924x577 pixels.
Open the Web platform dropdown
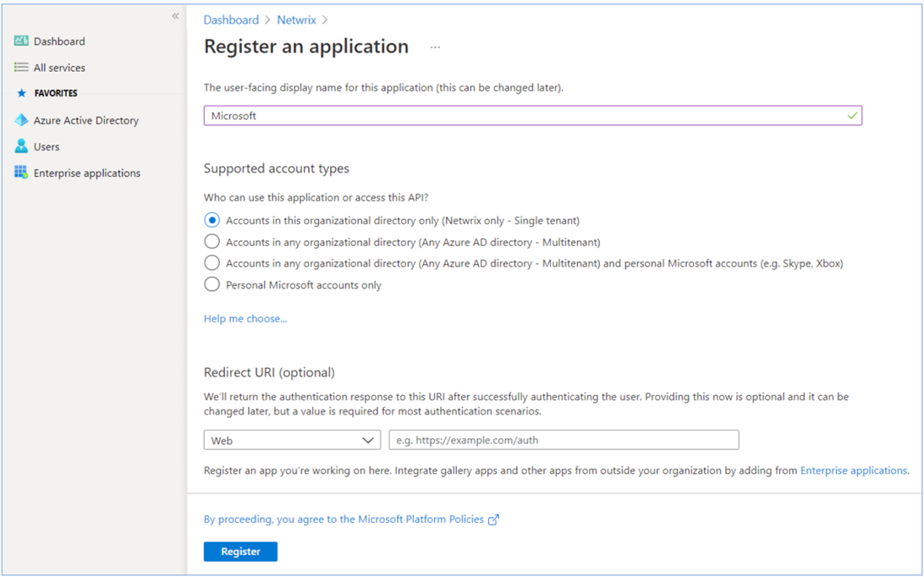tap(292, 440)
